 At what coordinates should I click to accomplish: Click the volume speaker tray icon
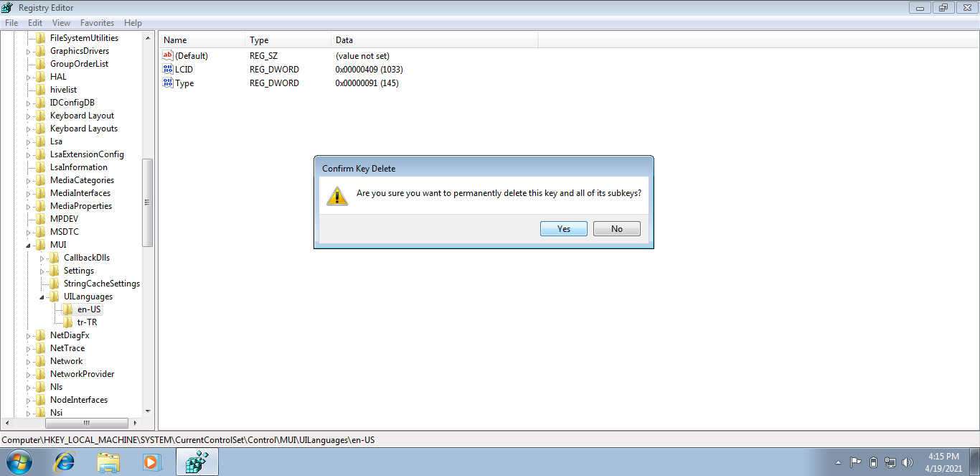click(907, 462)
